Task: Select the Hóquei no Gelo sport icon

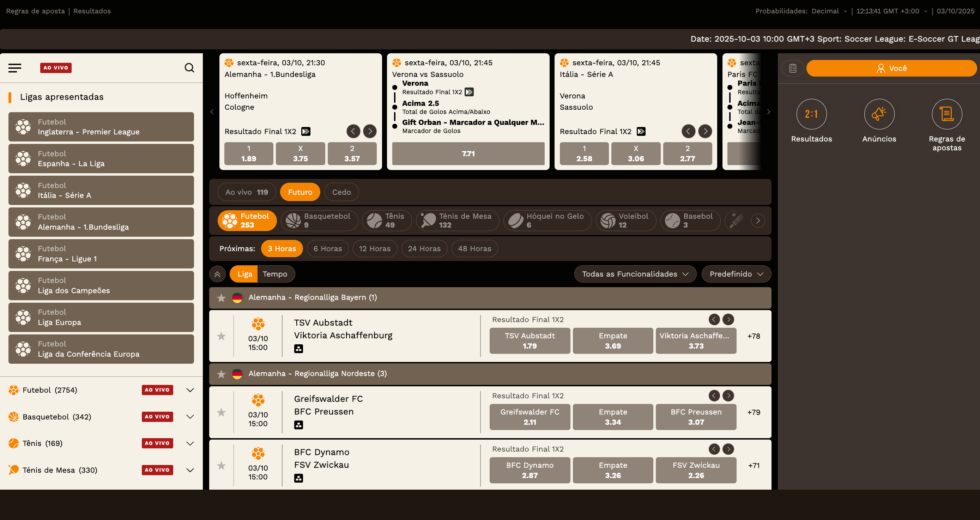Action: point(515,220)
